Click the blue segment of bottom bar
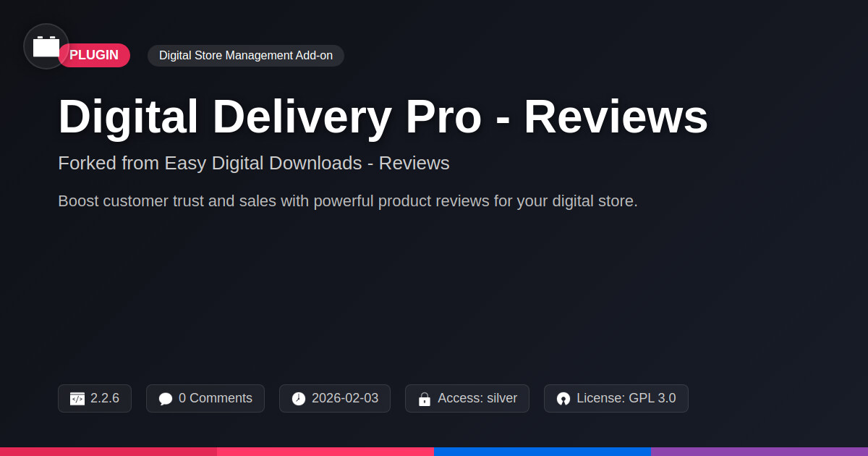The width and height of the screenshot is (868, 456). click(542, 452)
